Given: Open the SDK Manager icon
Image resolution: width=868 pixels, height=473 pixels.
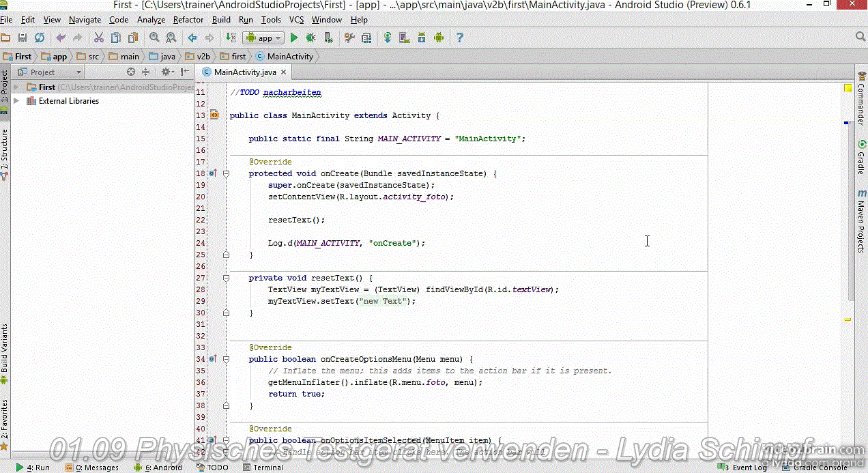Looking at the screenshot, I should pyautogui.click(x=422, y=38).
